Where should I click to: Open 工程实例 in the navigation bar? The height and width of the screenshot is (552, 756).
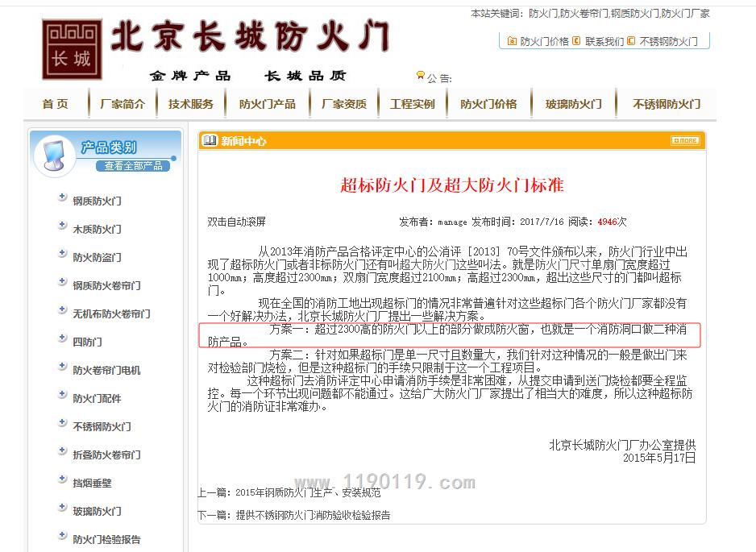(413, 104)
